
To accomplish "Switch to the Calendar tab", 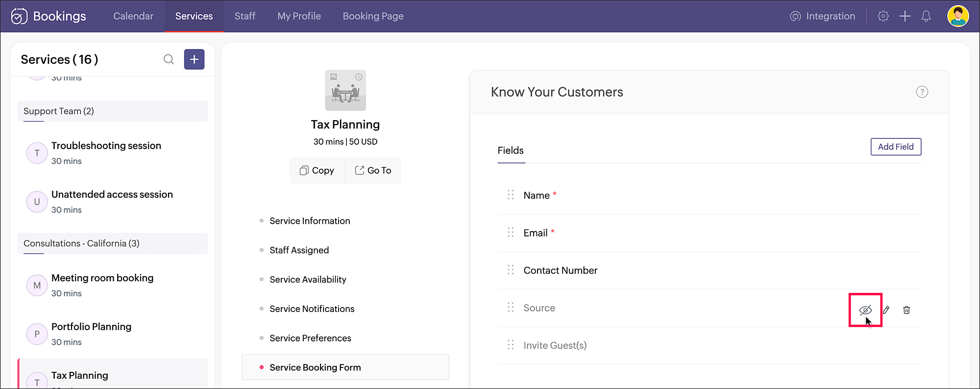I will [x=133, y=16].
